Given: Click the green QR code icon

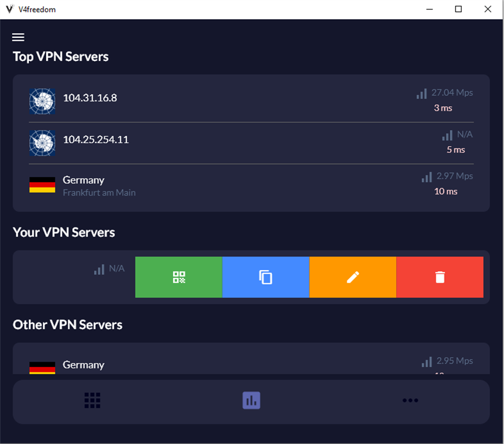Looking at the screenshot, I should click(179, 277).
